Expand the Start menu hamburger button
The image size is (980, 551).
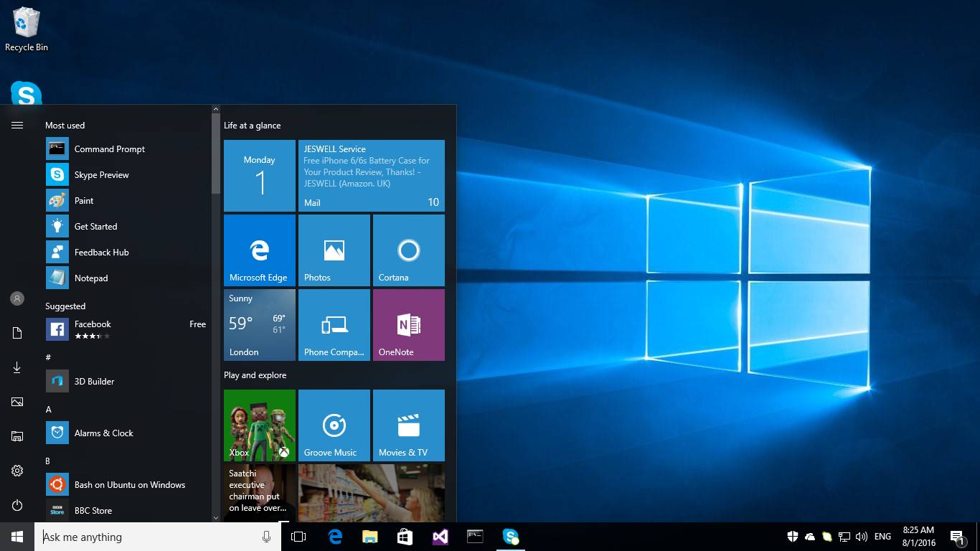pyautogui.click(x=17, y=126)
